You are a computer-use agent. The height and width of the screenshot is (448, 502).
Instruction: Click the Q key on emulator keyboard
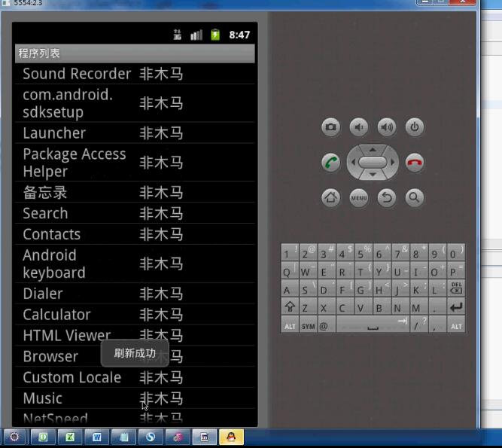(x=290, y=270)
